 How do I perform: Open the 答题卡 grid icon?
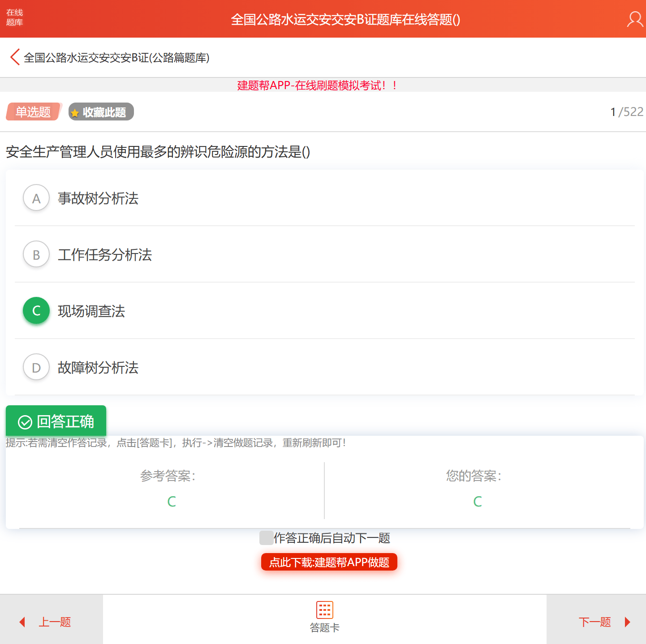pyautogui.click(x=324, y=610)
